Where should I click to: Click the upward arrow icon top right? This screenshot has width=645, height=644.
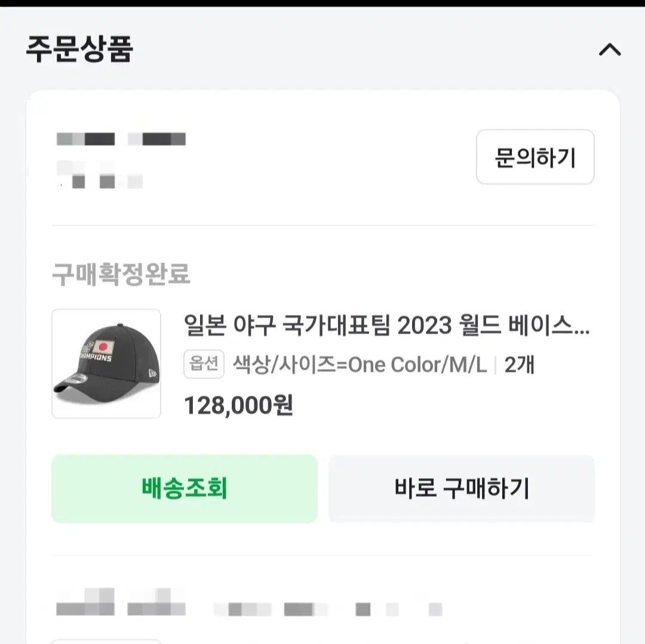coord(609,50)
